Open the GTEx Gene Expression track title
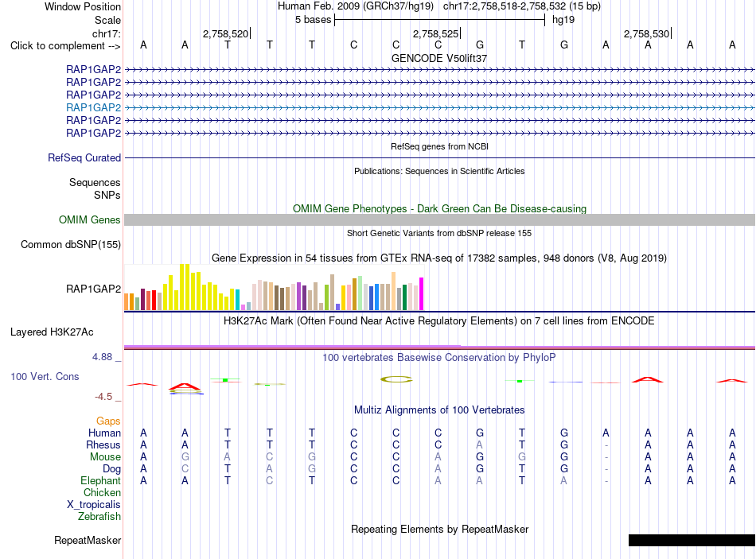Image resolution: width=756 pixels, height=559 pixels. click(439, 258)
